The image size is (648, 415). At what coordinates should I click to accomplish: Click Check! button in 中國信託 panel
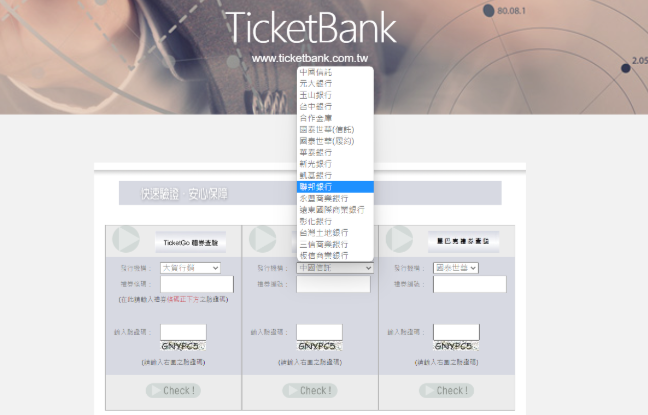tap(310, 391)
